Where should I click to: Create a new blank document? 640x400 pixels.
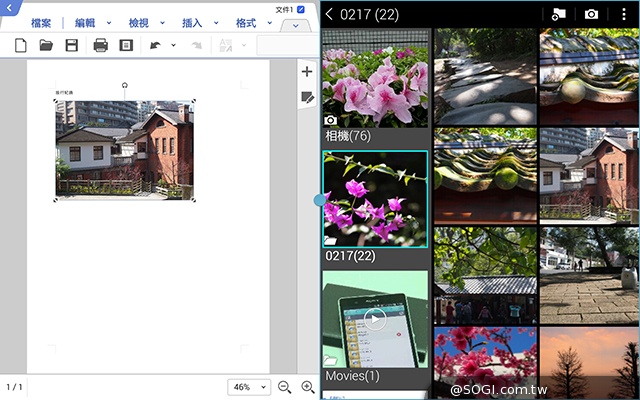[21, 45]
